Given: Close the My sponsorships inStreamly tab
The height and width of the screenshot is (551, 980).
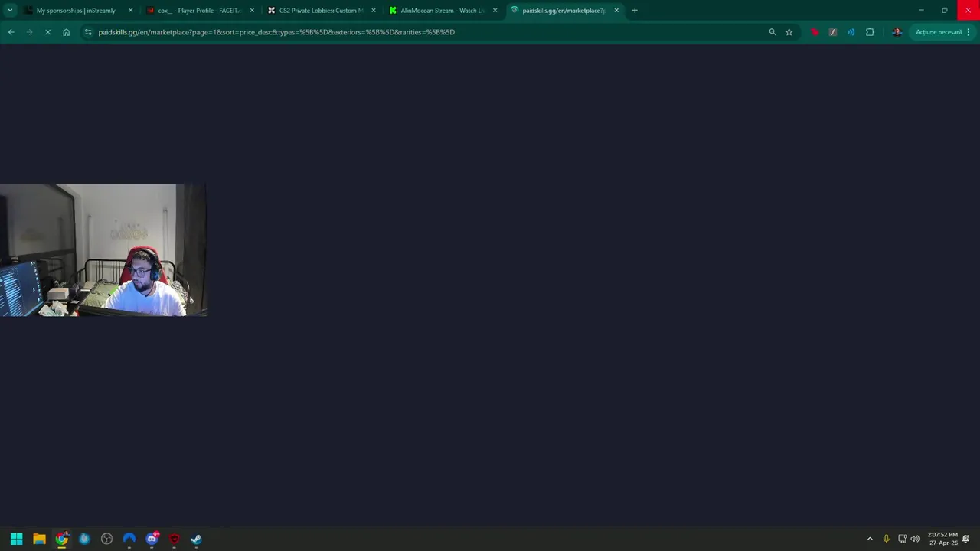Looking at the screenshot, I should pyautogui.click(x=130, y=11).
